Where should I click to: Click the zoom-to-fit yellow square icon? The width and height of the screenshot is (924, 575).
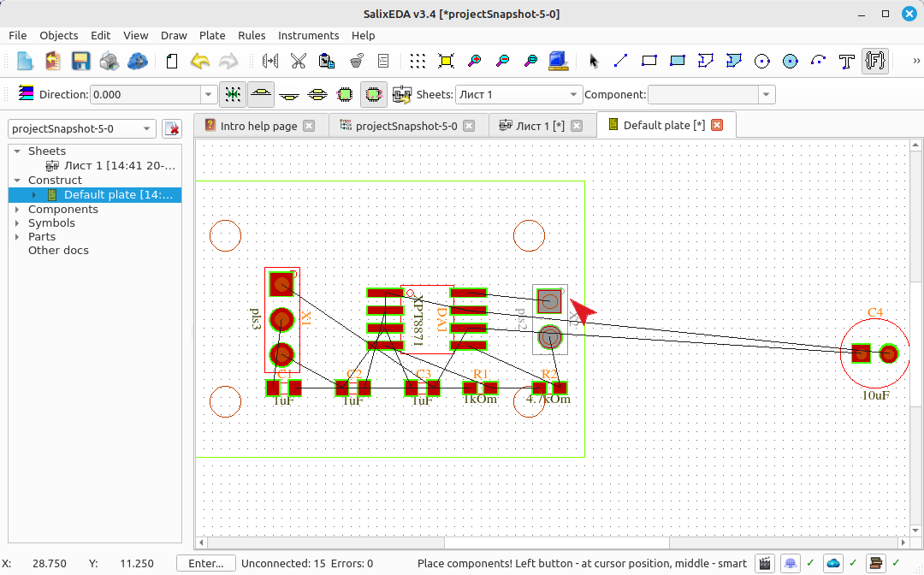click(446, 61)
